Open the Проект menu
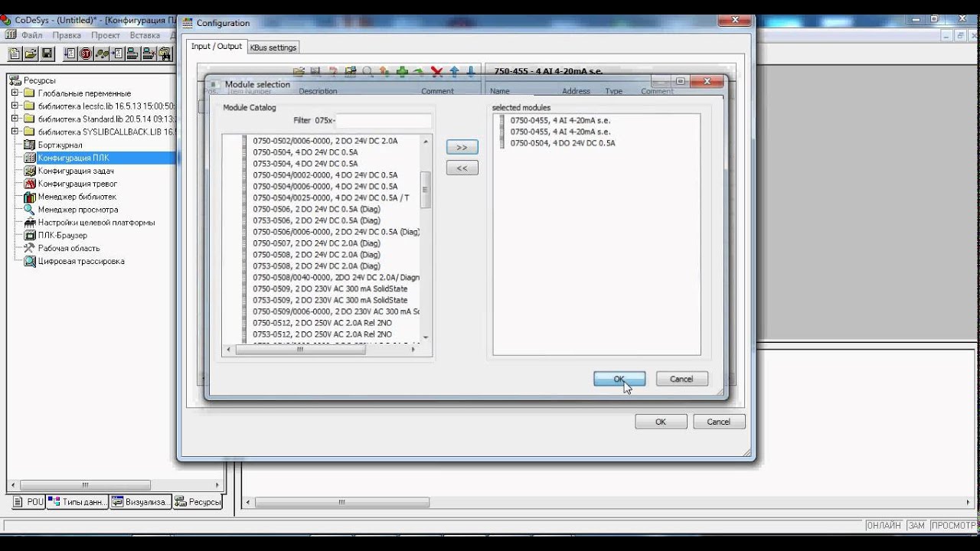 coord(106,35)
